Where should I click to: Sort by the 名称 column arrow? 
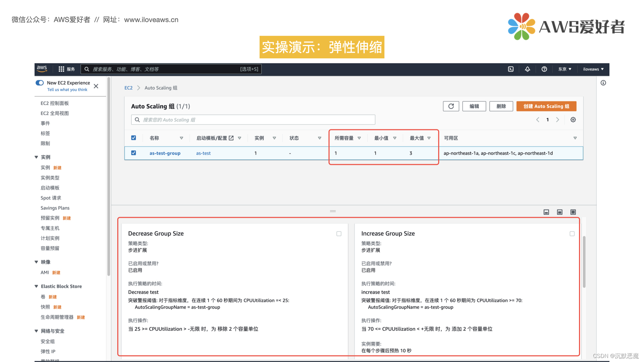[181, 138]
